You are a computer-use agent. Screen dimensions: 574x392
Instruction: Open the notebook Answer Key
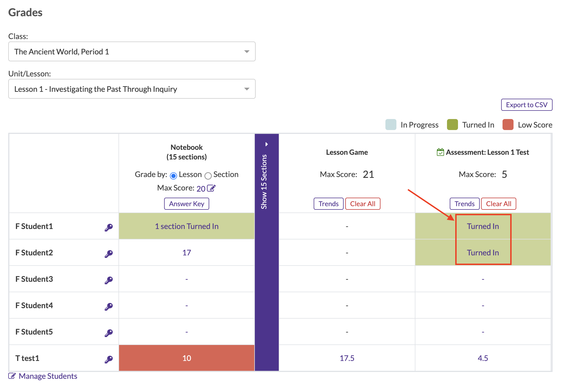tap(186, 204)
